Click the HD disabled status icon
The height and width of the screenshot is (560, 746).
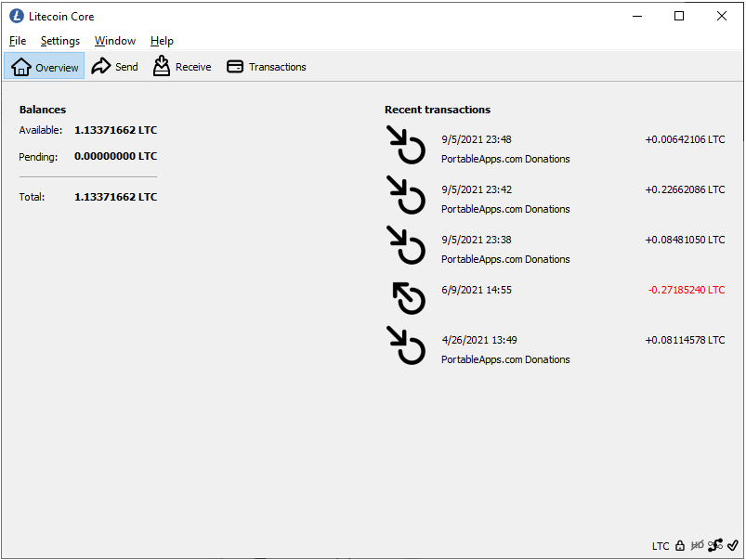[697, 545]
